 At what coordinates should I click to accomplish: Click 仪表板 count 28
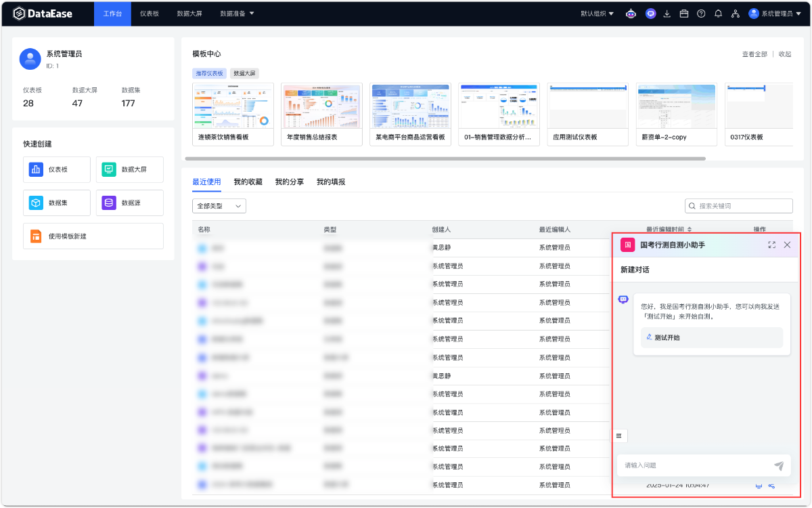28,103
